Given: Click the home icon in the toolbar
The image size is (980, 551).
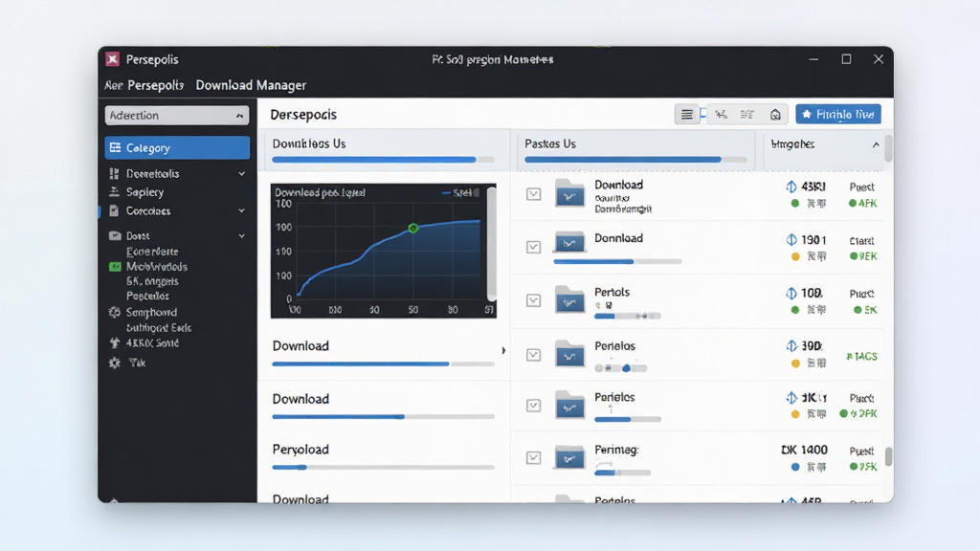Looking at the screenshot, I should click(x=775, y=115).
